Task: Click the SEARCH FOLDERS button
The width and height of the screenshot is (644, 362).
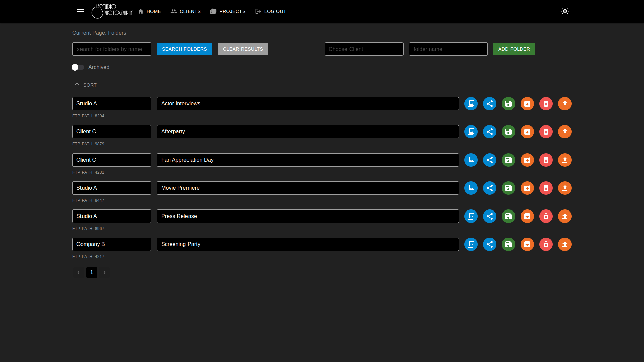Action: (184, 49)
